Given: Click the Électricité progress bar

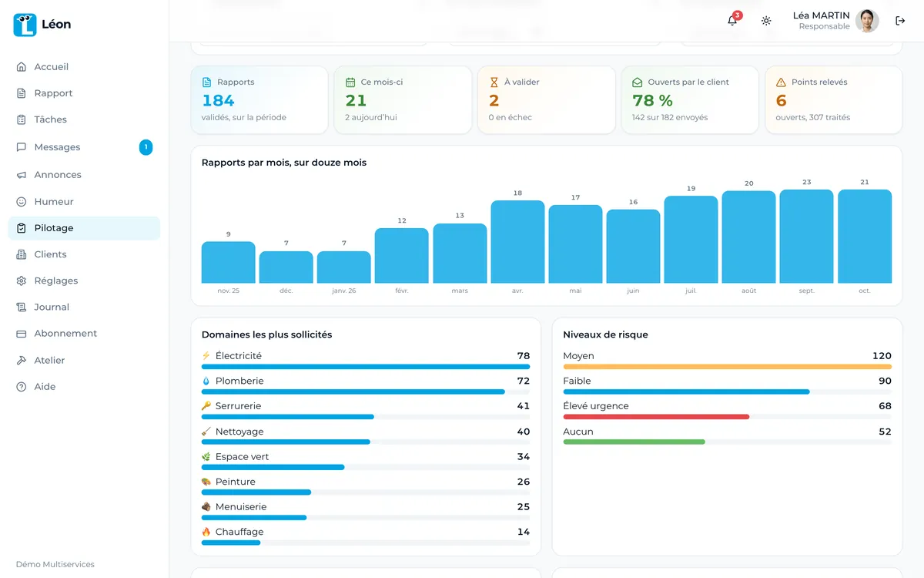Looking at the screenshot, I should (x=366, y=367).
